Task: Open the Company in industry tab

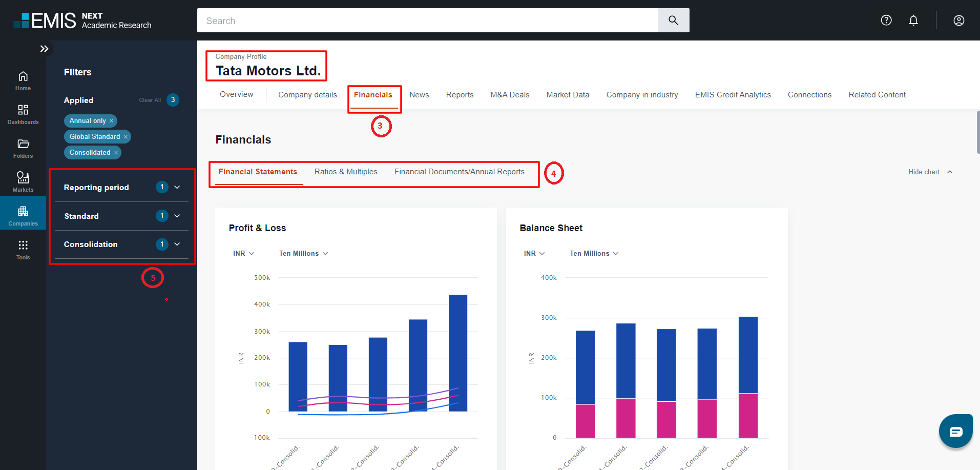Action: pos(642,95)
